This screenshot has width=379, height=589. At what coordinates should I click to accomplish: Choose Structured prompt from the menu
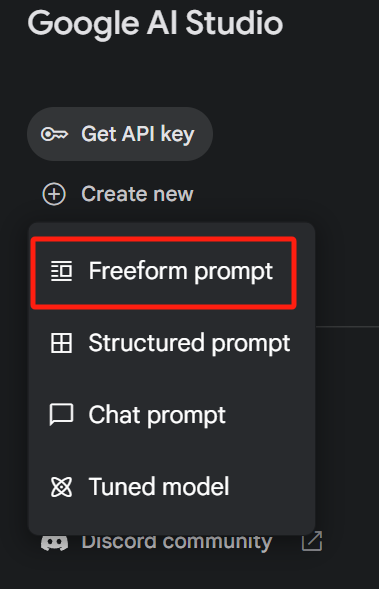[x=172, y=343]
